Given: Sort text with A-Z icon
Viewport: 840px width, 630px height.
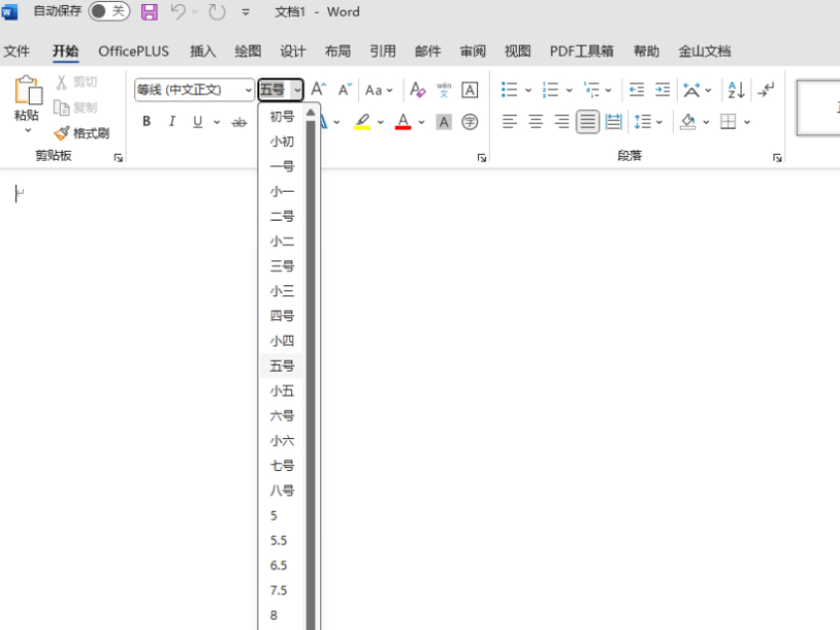Looking at the screenshot, I should tap(736, 89).
